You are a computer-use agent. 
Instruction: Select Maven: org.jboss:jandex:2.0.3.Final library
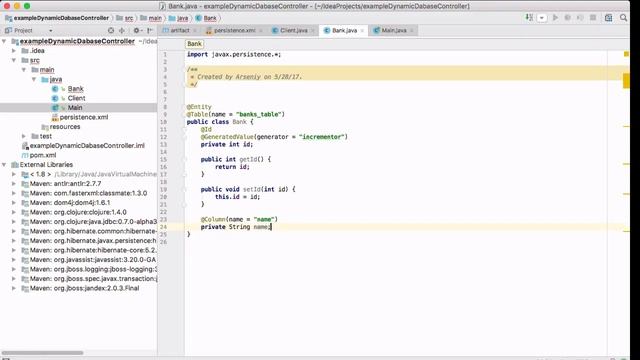84,288
